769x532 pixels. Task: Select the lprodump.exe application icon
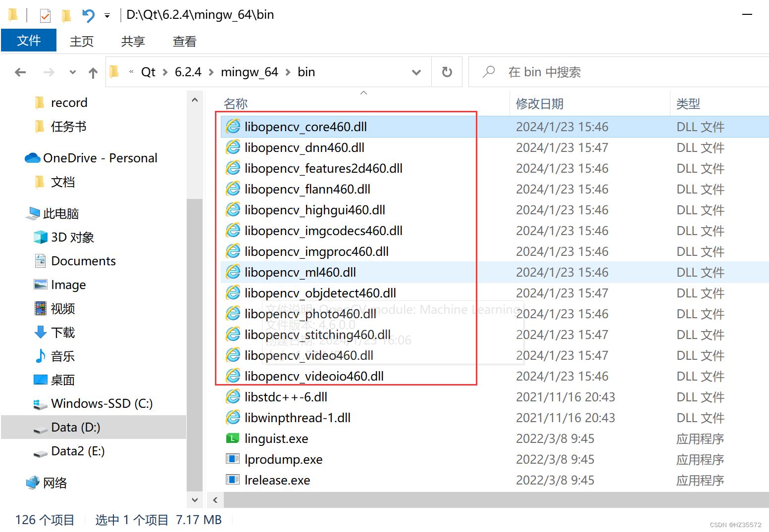point(233,459)
